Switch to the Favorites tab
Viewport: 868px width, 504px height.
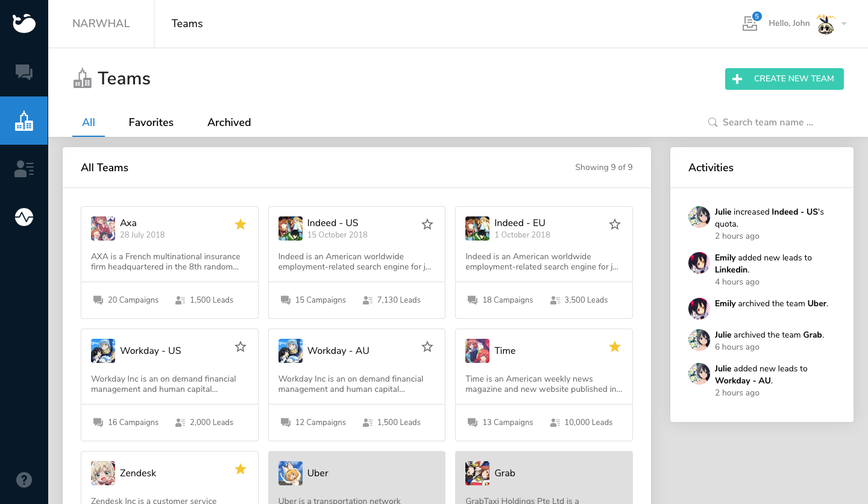151,122
